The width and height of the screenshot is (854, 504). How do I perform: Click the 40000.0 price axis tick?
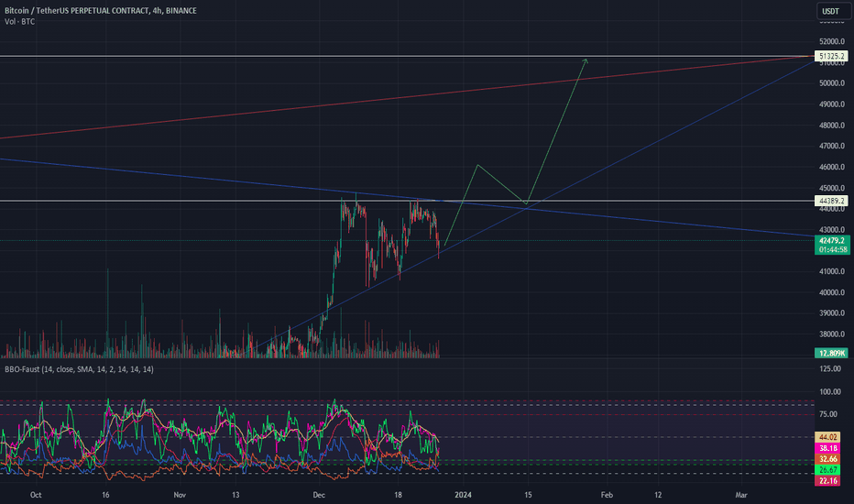(832, 292)
